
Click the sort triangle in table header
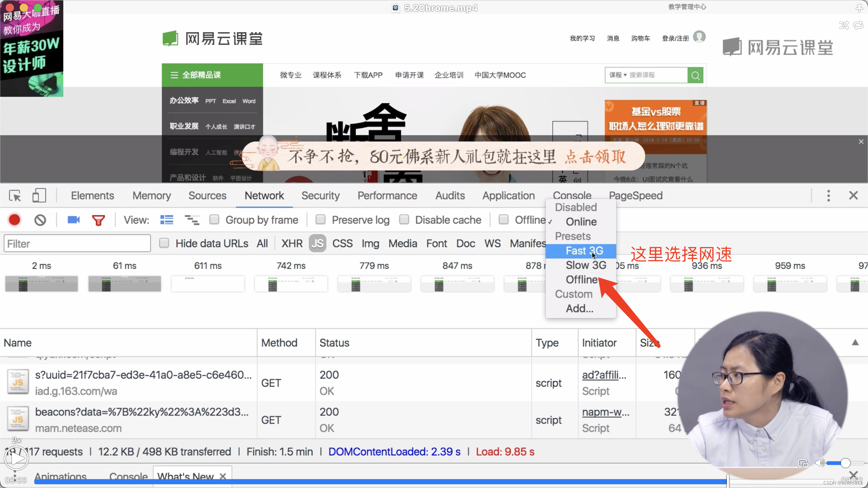click(x=855, y=343)
